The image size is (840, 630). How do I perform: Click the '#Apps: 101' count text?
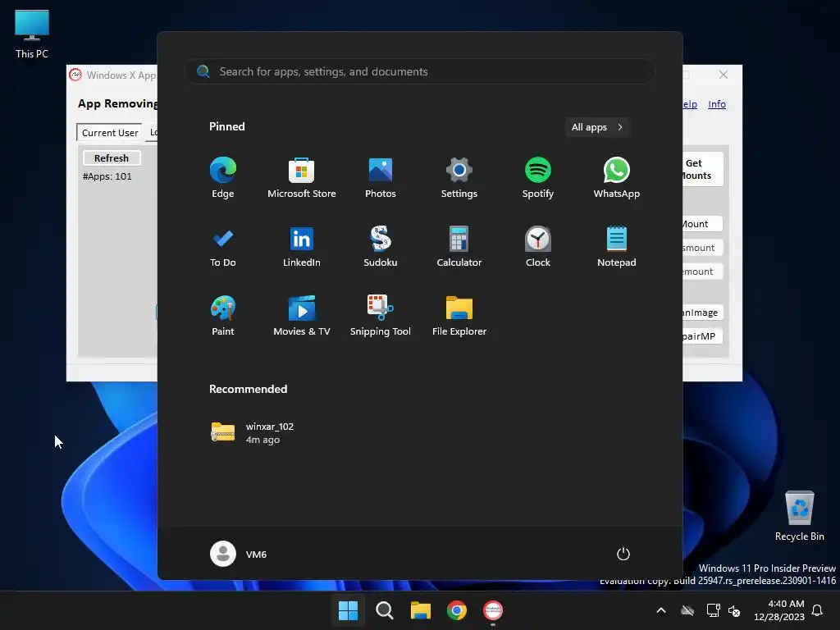point(107,176)
